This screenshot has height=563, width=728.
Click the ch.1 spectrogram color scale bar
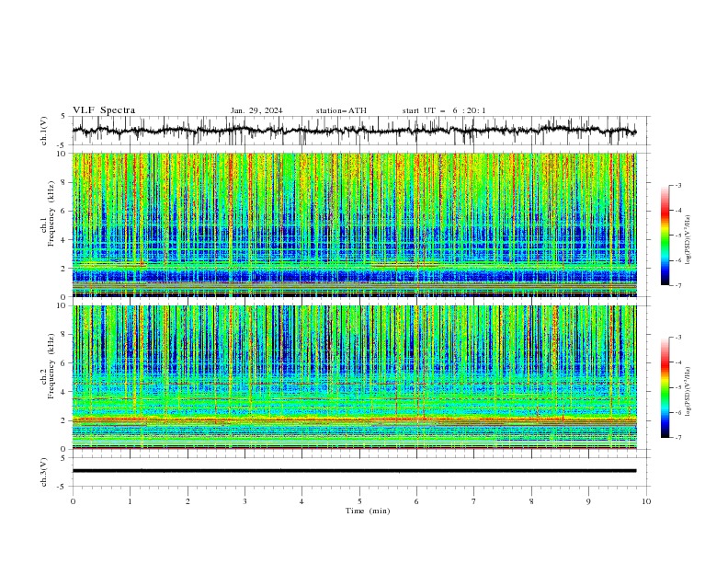[x=665, y=236]
